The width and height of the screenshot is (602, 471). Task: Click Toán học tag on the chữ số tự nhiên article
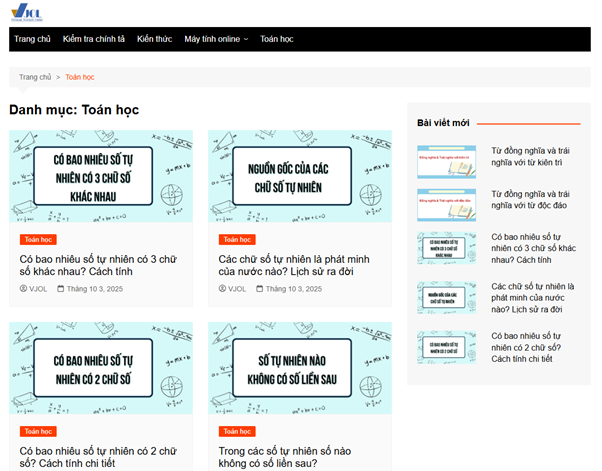238,240
